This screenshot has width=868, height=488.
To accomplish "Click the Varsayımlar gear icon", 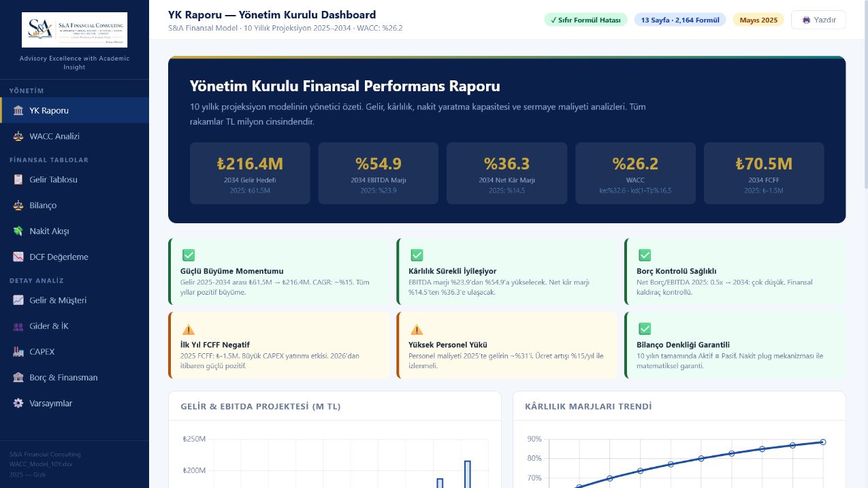I will 18,404.
